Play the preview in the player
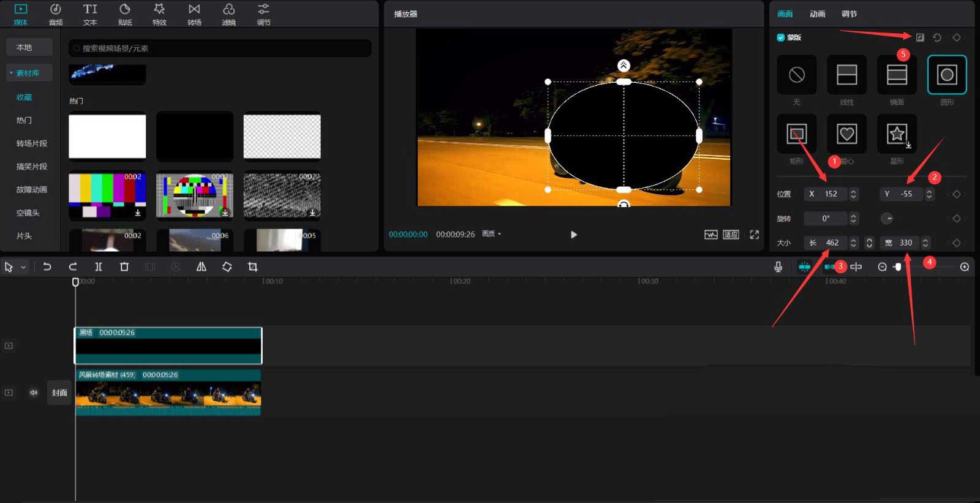Image resolution: width=980 pixels, height=503 pixels. [x=573, y=235]
